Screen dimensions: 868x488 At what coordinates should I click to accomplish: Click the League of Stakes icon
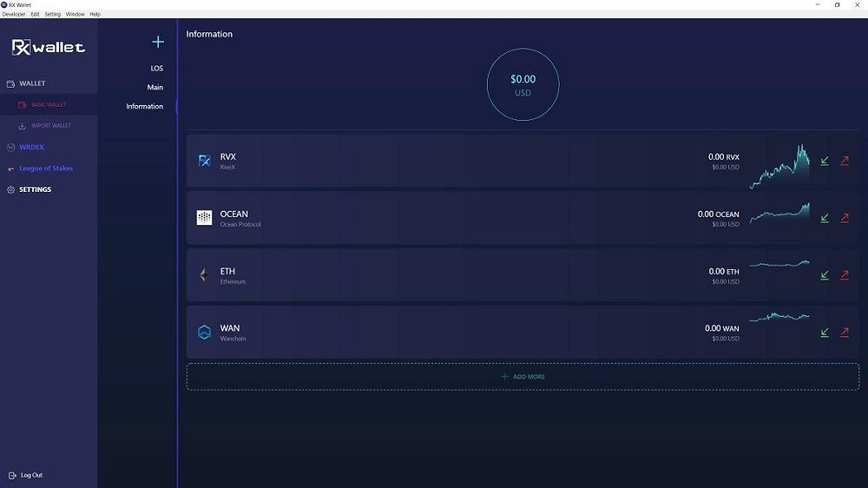pyautogui.click(x=10, y=169)
